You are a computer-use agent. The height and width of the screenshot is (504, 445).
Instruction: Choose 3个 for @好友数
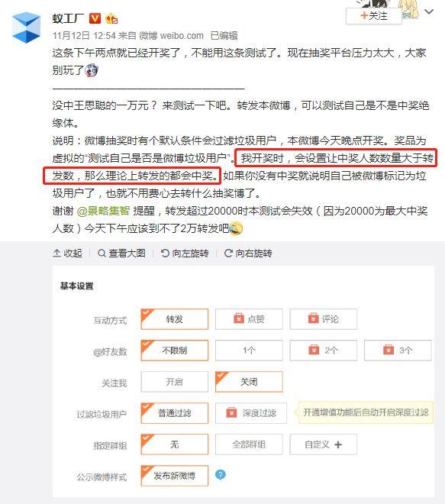tap(398, 350)
